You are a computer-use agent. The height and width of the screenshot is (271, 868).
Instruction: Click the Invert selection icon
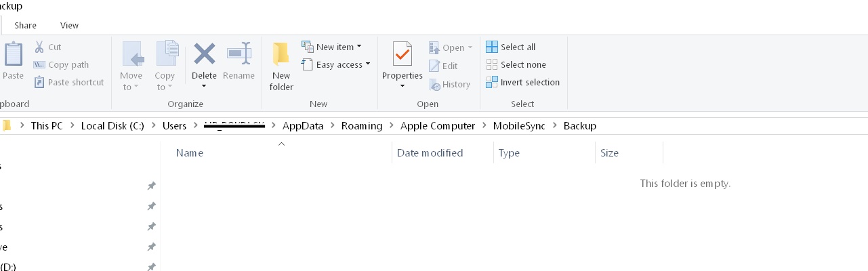coord(492,82)
